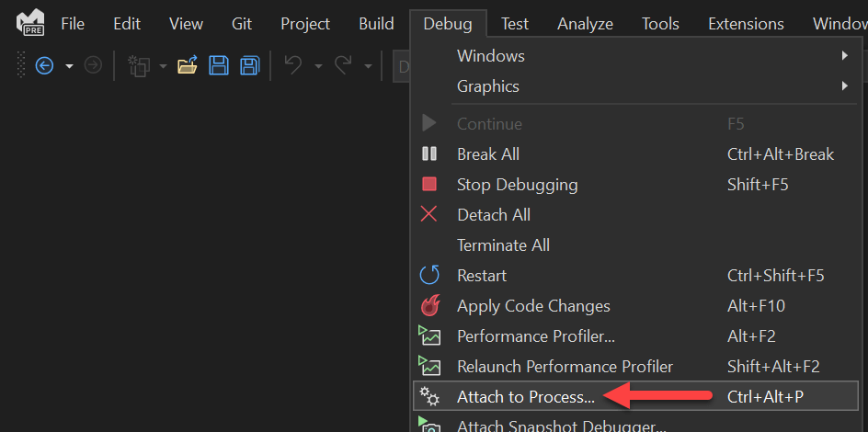Select Break All with the pause icon
Viewport: 868px width, 432px height.
tap(488, 154)
